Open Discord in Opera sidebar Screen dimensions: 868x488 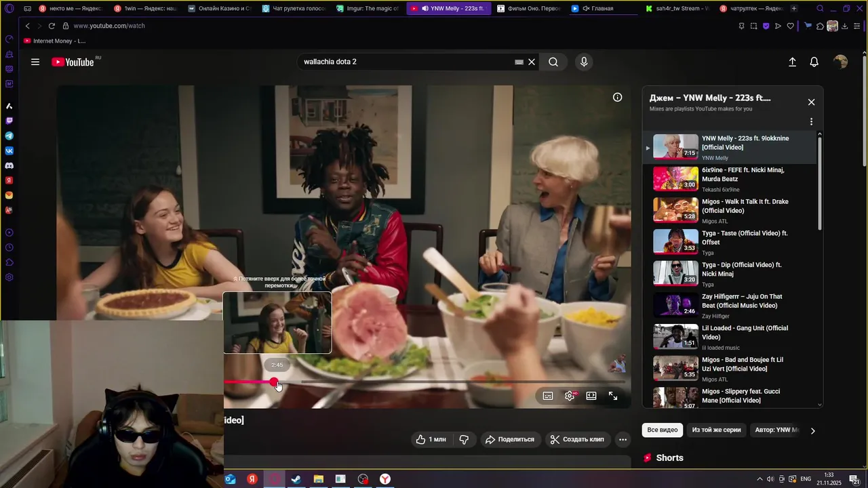coord(9,165)
